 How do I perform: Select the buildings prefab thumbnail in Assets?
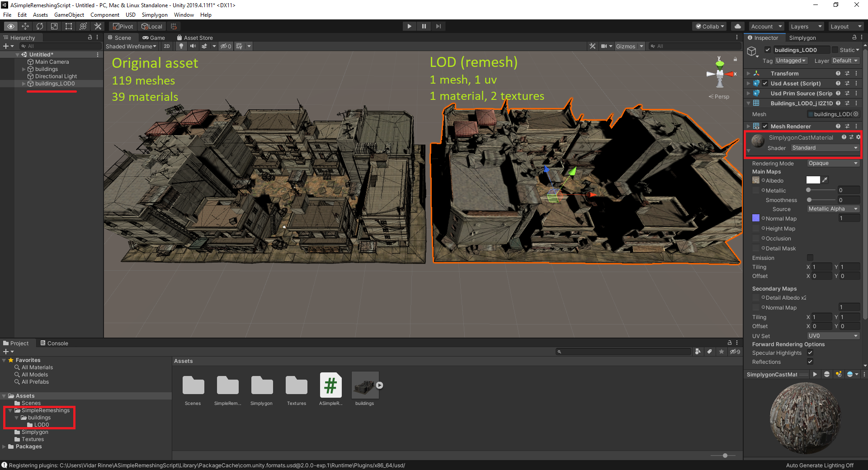tap(365, 386)
